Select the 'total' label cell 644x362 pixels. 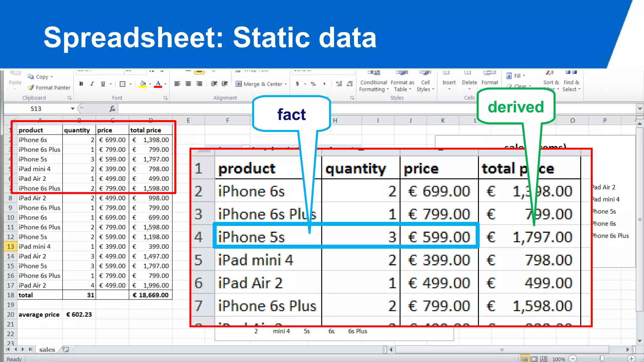40,295
